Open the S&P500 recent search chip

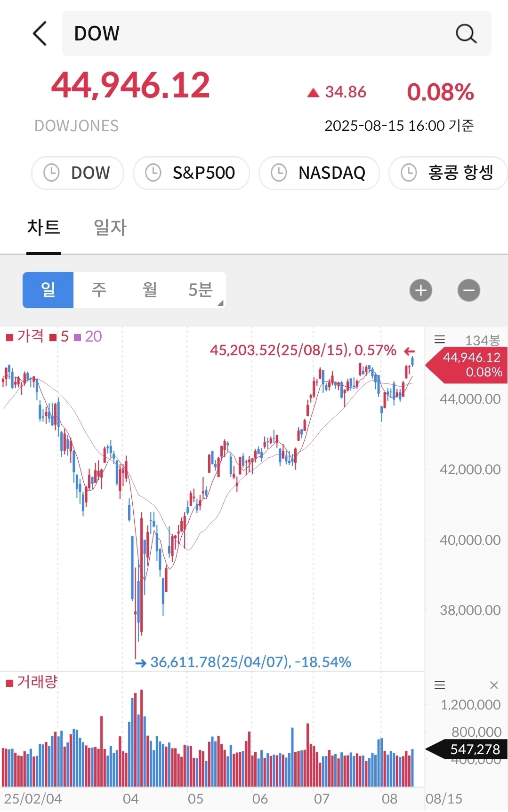click(x=191, y=173)
